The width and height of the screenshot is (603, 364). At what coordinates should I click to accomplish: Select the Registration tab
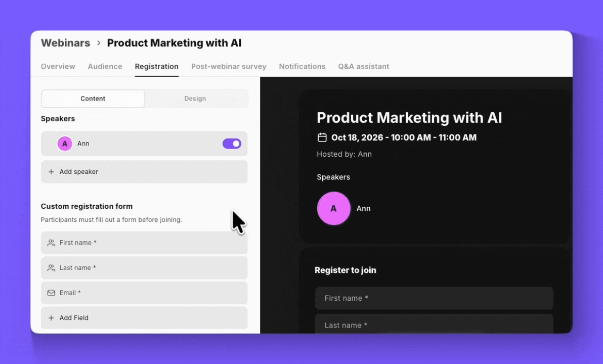coord(156,67)
